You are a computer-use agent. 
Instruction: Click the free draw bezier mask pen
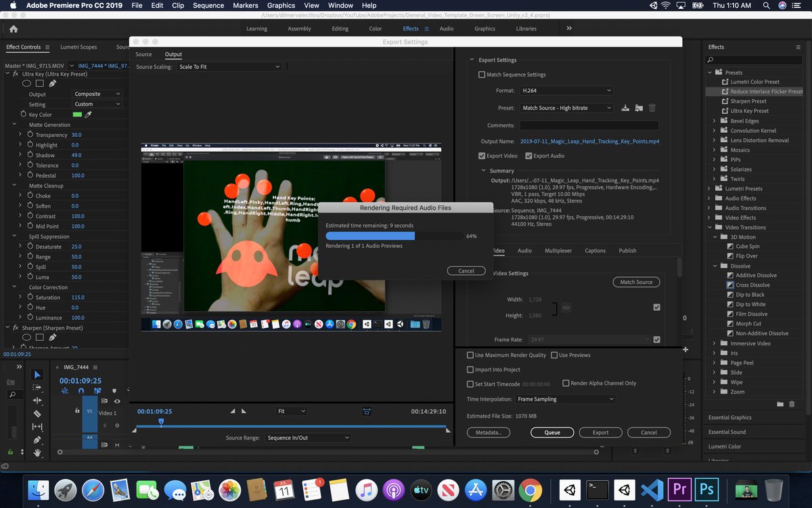[x=52, y=83]
